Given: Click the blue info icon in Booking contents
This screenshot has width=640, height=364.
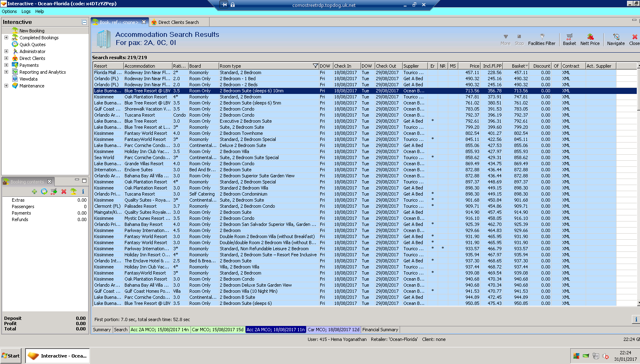Looking at the screenshot, I should tap(83, 192).
